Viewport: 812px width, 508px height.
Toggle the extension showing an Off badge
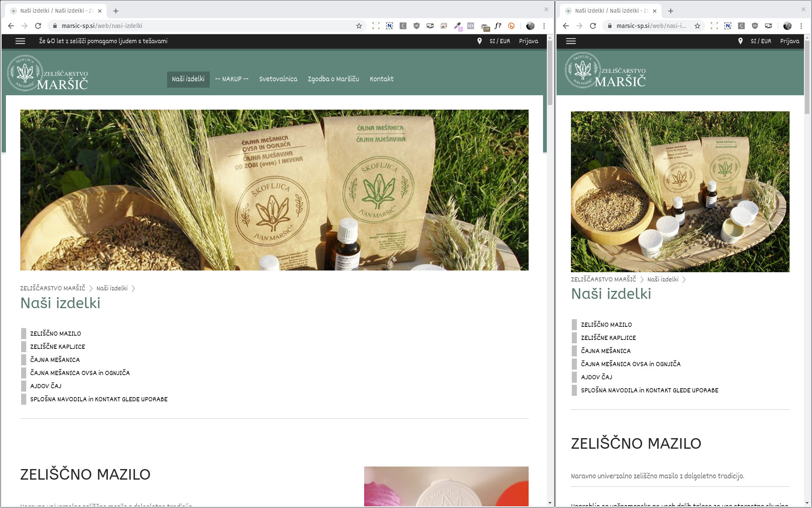[x=485, y=27]
